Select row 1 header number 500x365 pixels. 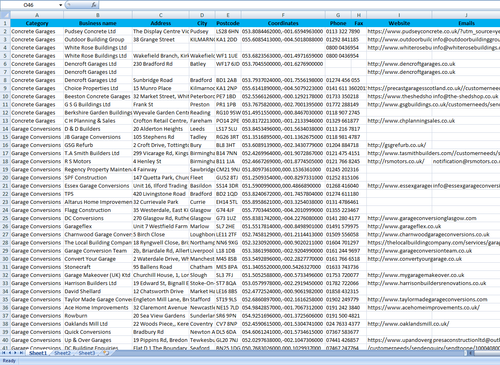(5, 23)
